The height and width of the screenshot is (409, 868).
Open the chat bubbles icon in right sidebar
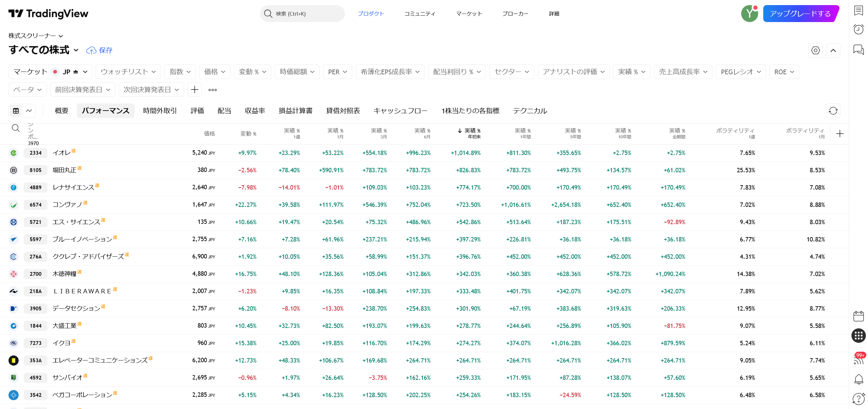coord(859,50)
